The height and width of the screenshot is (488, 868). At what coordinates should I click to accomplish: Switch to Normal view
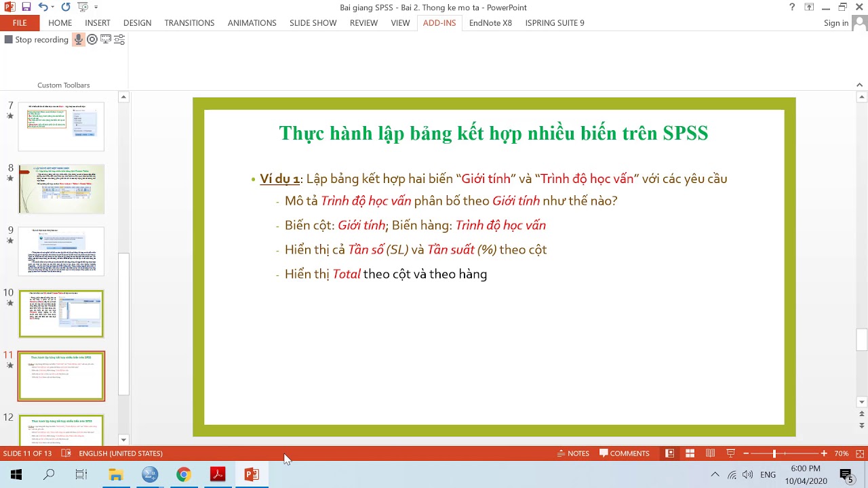pyautogui.click(x=669, y=453)
